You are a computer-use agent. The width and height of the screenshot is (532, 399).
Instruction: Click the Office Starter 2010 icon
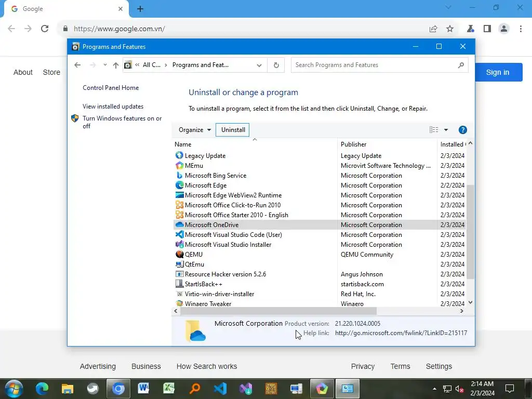tap(179, 215)
